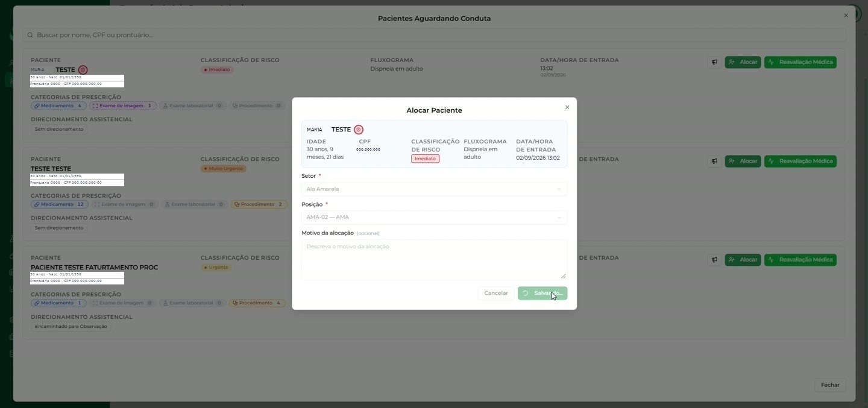The height and width of the screenshot is (408, 868).
Task: Open the Setor dropdown showing Ala Amarela
Action: 434,189
